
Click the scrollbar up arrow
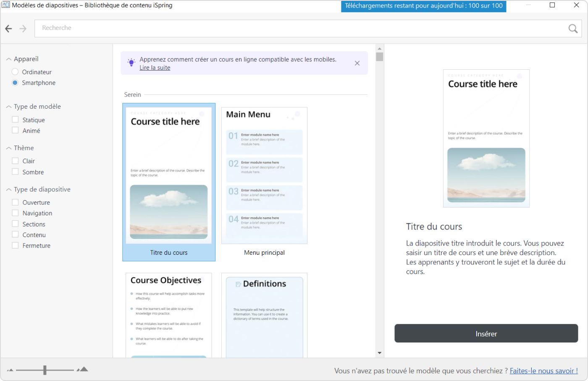pos(380,49)
